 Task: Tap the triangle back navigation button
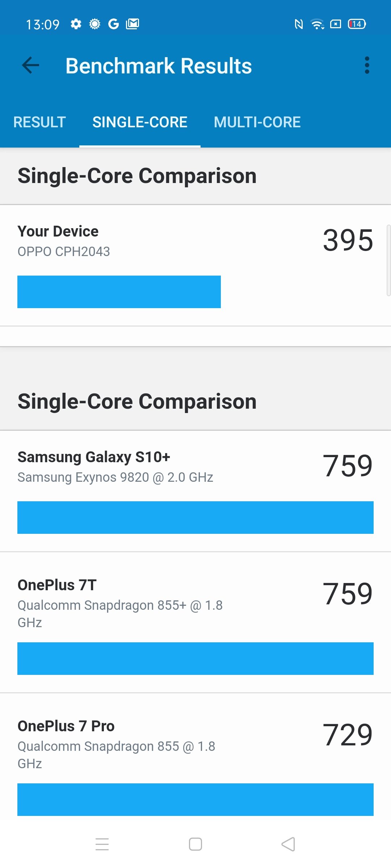tap(288, 844)
